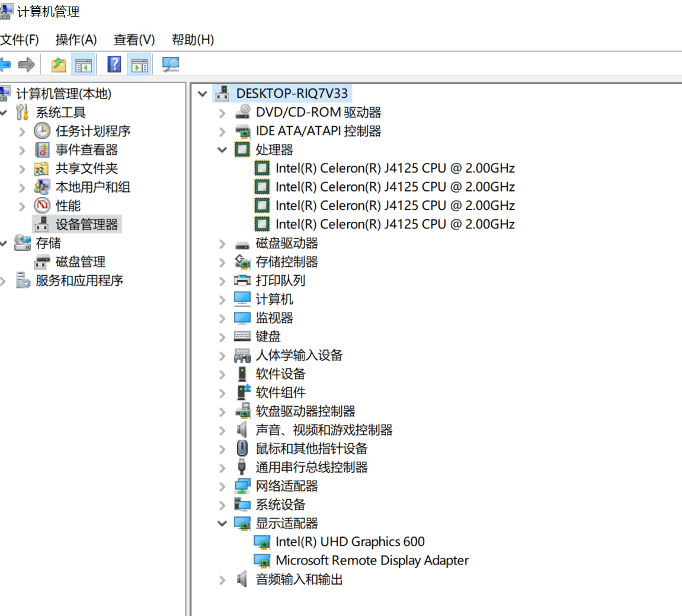Open the 操作(A) menu
Screen dimensions: 682x616
click(76, 40)
